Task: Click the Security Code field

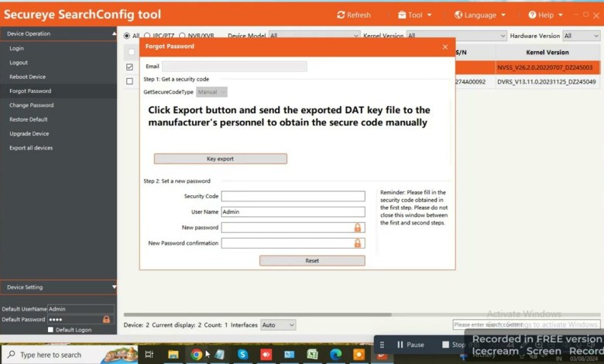Action: [293, 196]
